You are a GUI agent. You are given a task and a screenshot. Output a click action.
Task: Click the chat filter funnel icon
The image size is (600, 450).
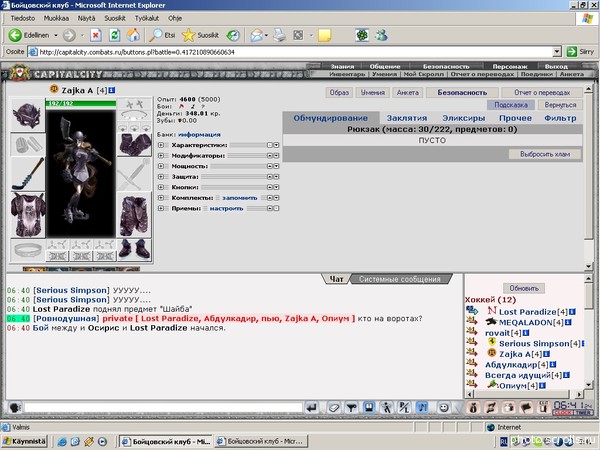[x=351, y=408]
